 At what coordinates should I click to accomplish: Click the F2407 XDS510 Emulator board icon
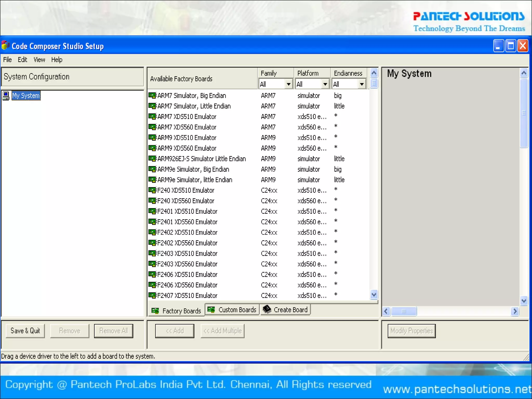point(152,295)
